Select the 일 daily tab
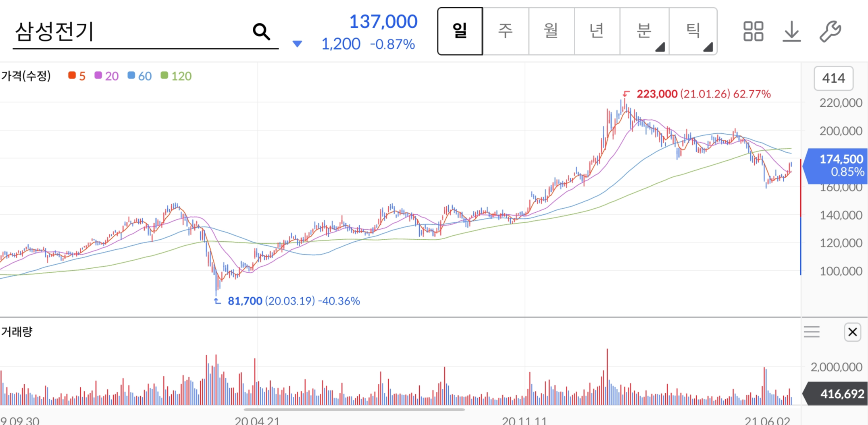 460,31
